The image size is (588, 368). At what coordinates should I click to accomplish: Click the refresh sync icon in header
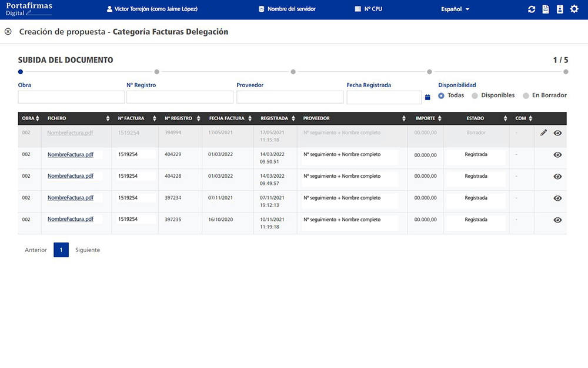[532, 9]
